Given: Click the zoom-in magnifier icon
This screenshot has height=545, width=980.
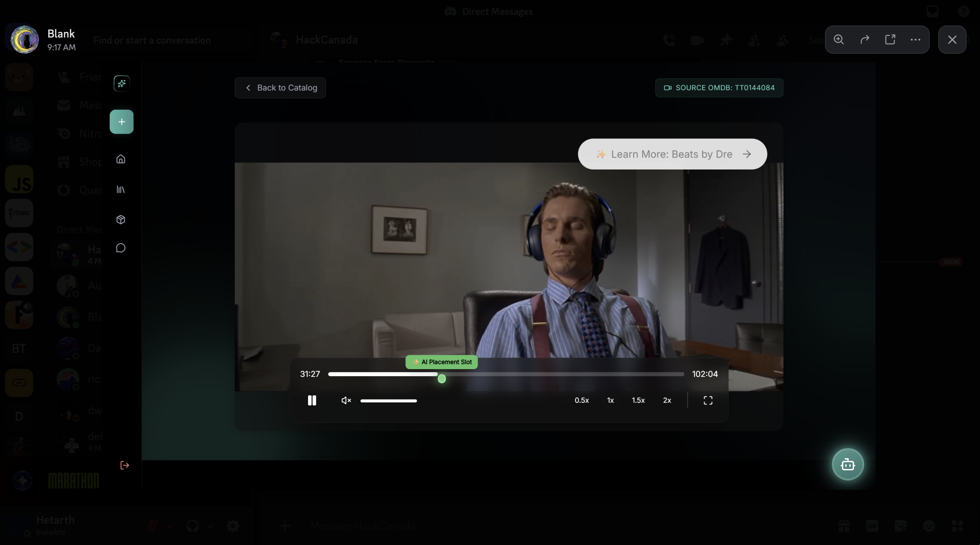Looking at the screenshot, I should (x=839, y=40).
